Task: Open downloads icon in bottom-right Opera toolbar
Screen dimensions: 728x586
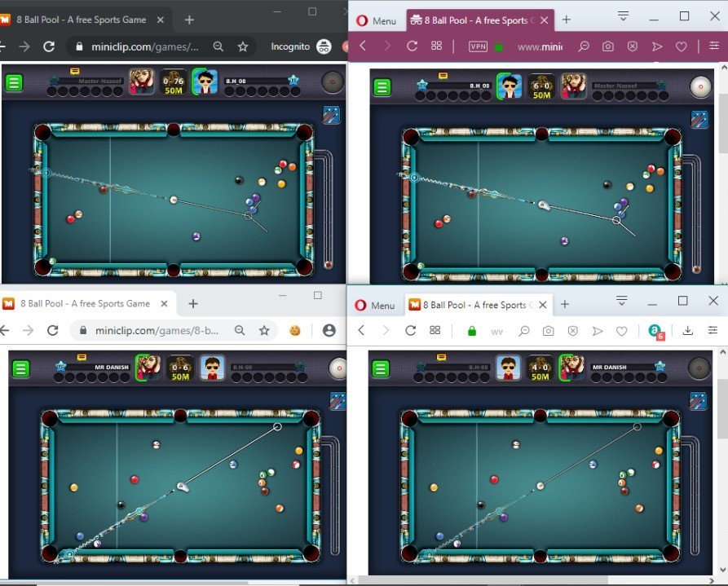Action: 688,330
